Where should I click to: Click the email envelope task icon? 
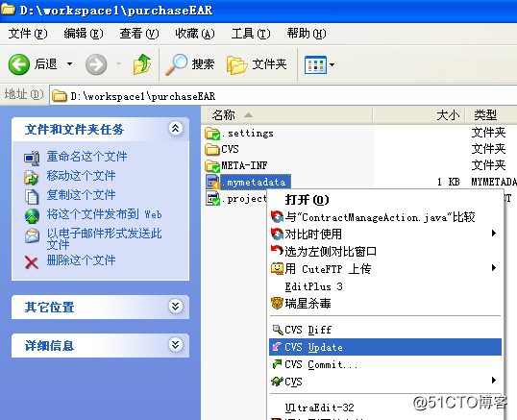click(32, 235)
